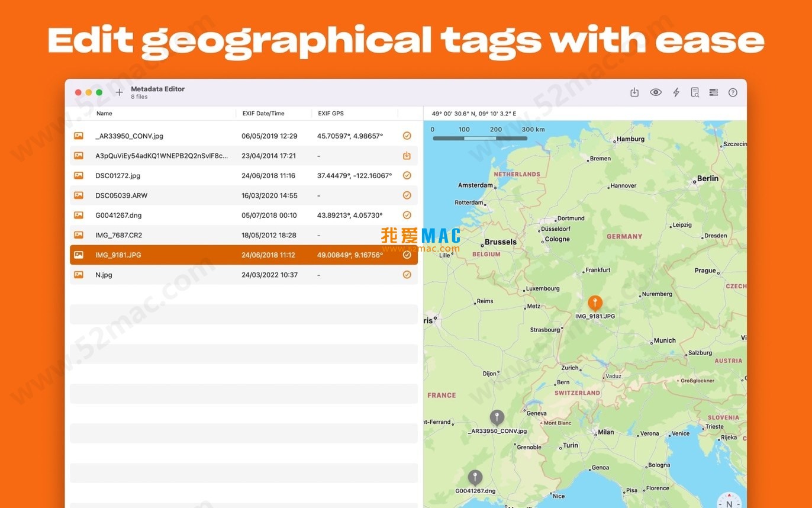Select the IMG_9181.JPG file name

118,255
